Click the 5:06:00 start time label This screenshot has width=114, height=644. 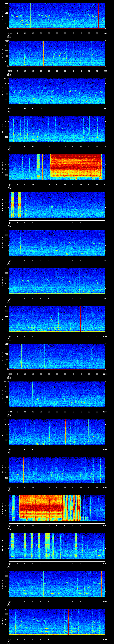9,223
